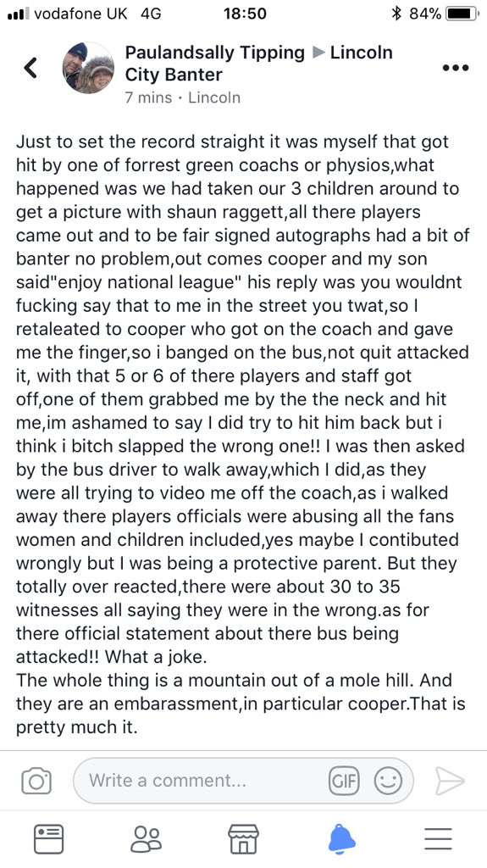Open Paulandsally Tipping profile picture
487x868 pixels.
(x=88, y=68)
